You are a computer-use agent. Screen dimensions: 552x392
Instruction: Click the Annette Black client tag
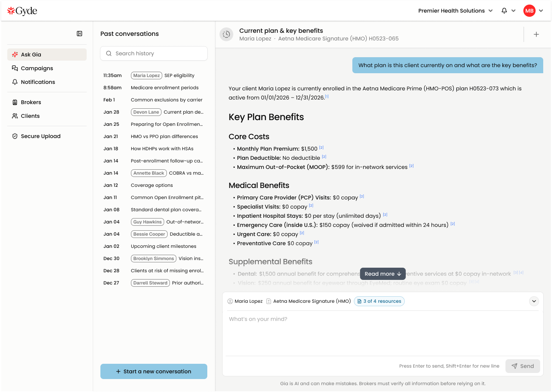point(149,173)
